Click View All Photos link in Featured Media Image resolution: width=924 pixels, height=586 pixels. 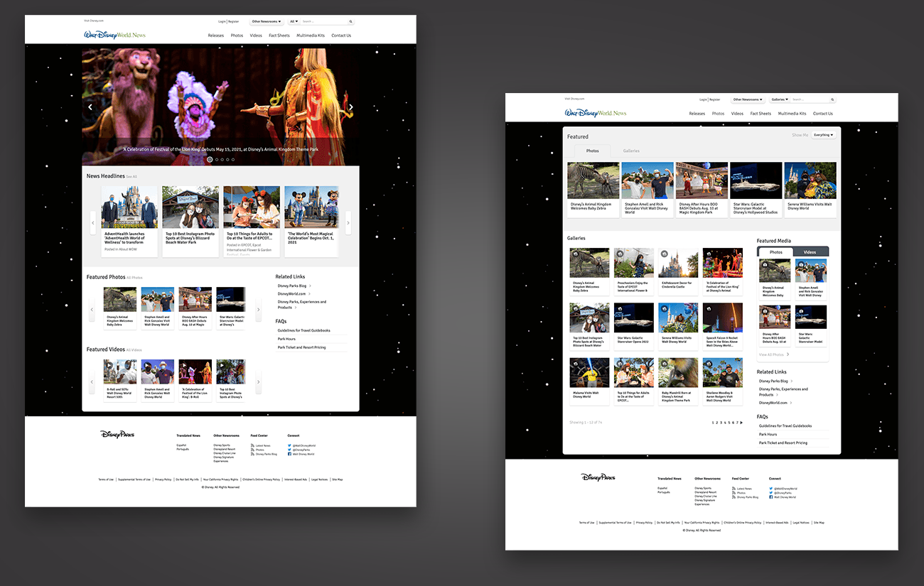click(x=771, y=354)
